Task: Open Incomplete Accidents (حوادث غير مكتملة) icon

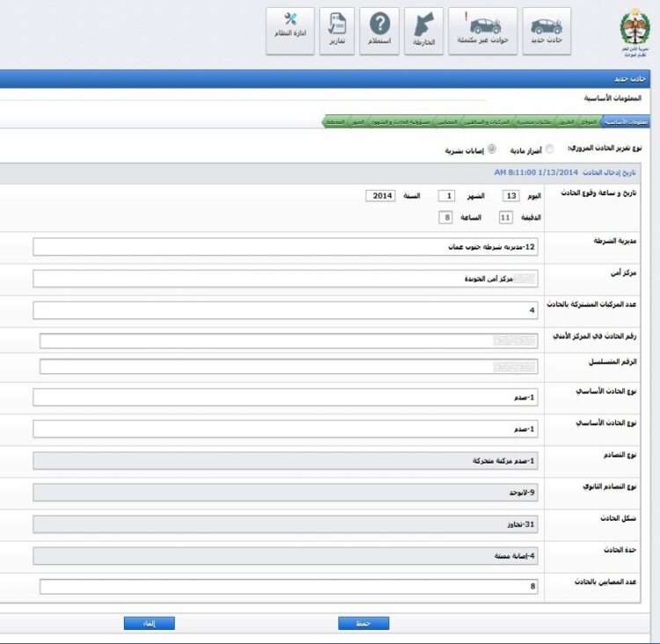Action: [x=482, y=31]
